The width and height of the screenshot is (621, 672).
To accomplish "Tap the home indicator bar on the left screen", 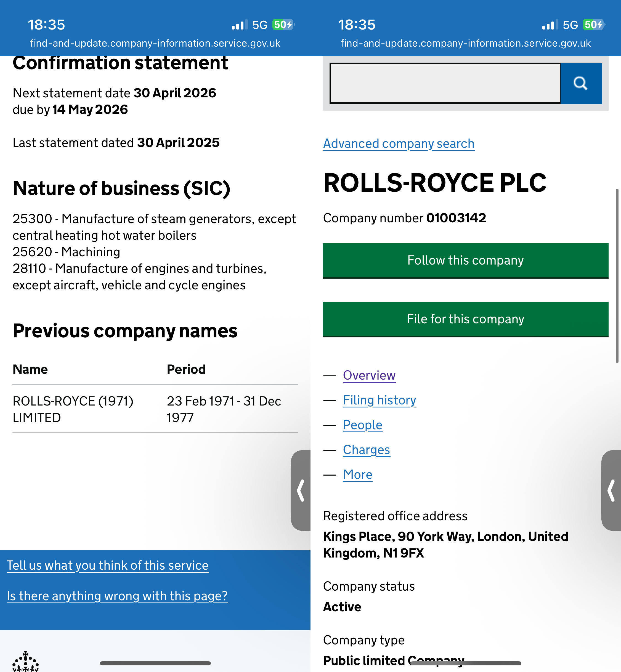I will [155, 663].
